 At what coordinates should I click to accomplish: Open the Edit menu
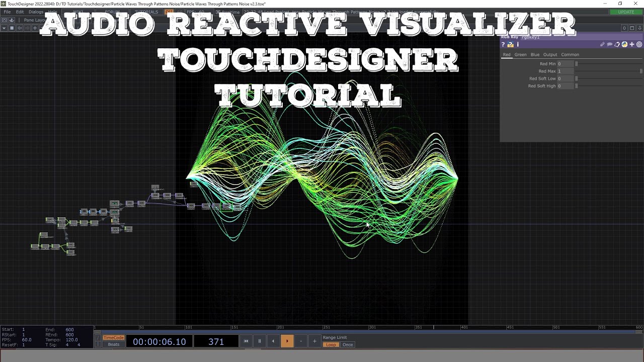click(20, 12)
